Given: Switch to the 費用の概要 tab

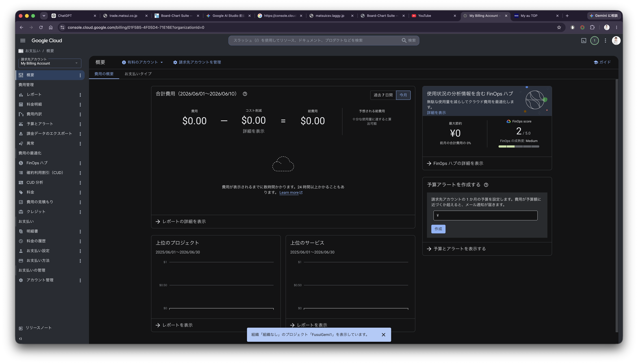Looking at the screenshot, I should pos(104,74).
